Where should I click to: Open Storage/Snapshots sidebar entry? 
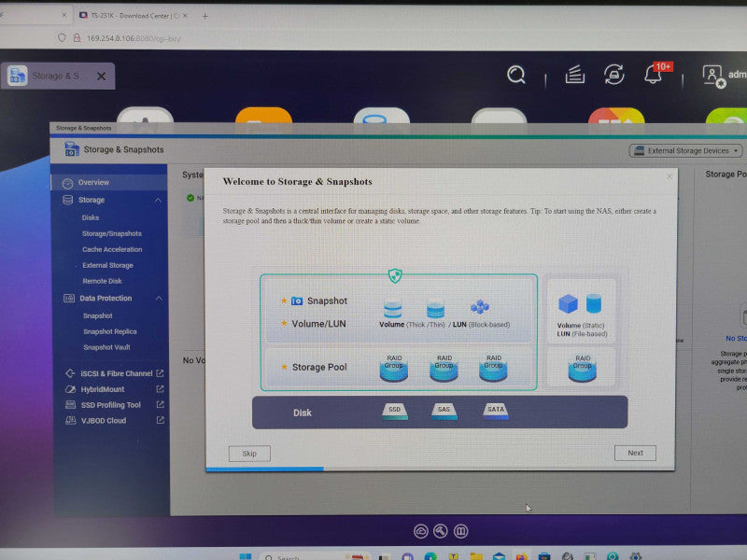point(112,233)
